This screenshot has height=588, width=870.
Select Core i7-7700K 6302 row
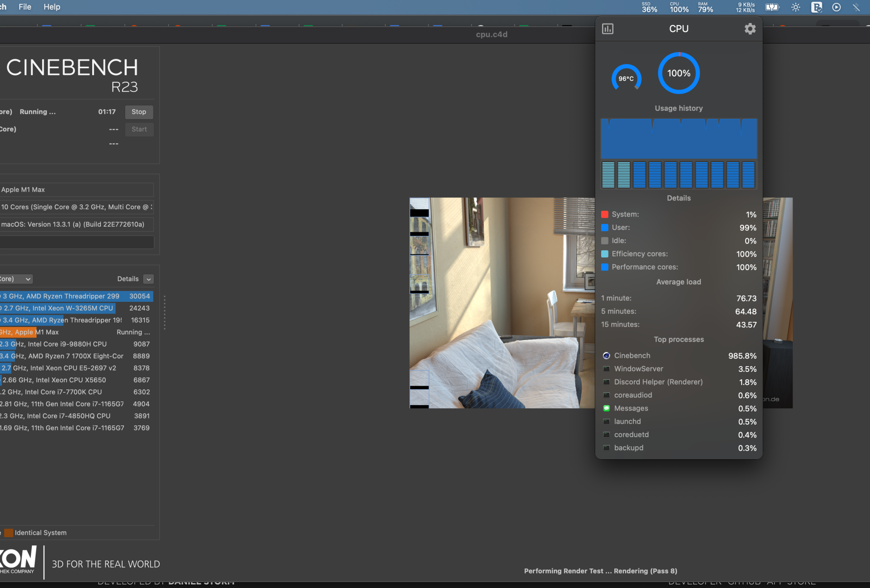77,392
